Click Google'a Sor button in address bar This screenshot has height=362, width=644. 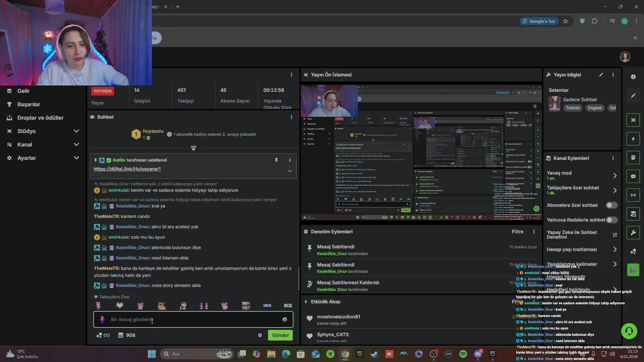539,21
